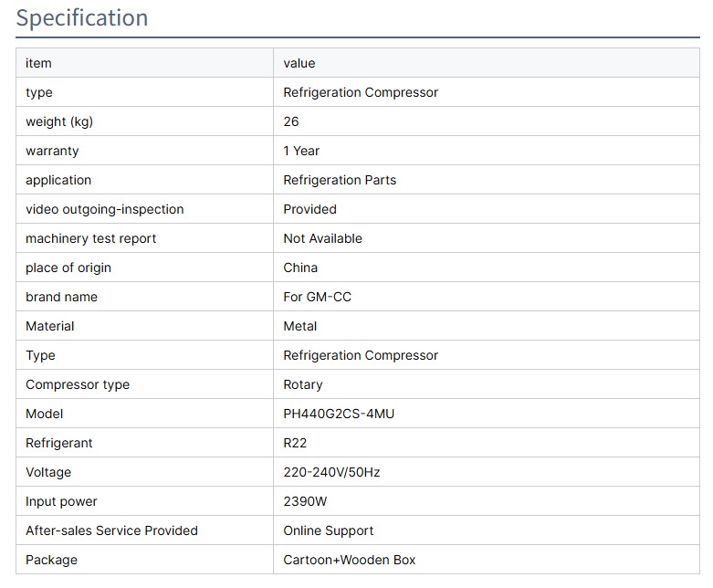
Task: Click the "Not Available" value cell
Action: click(x=323, y=238)
